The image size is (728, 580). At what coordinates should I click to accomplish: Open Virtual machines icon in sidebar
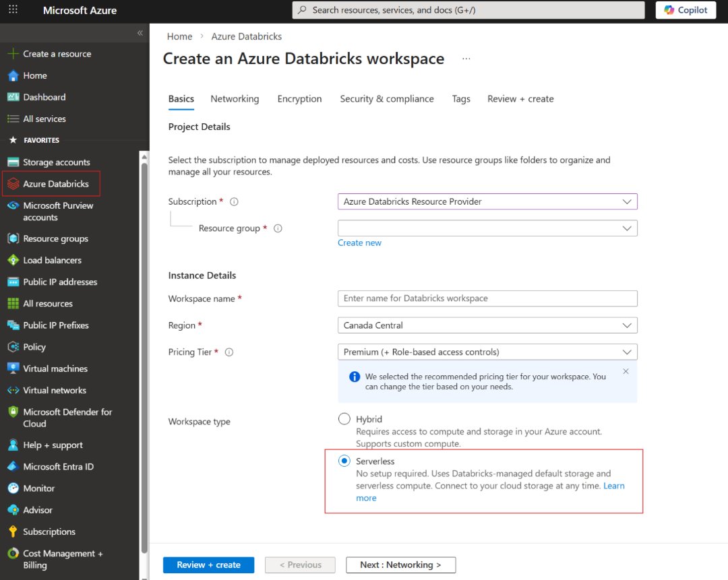pyautogui.click(x=13, y=368)
